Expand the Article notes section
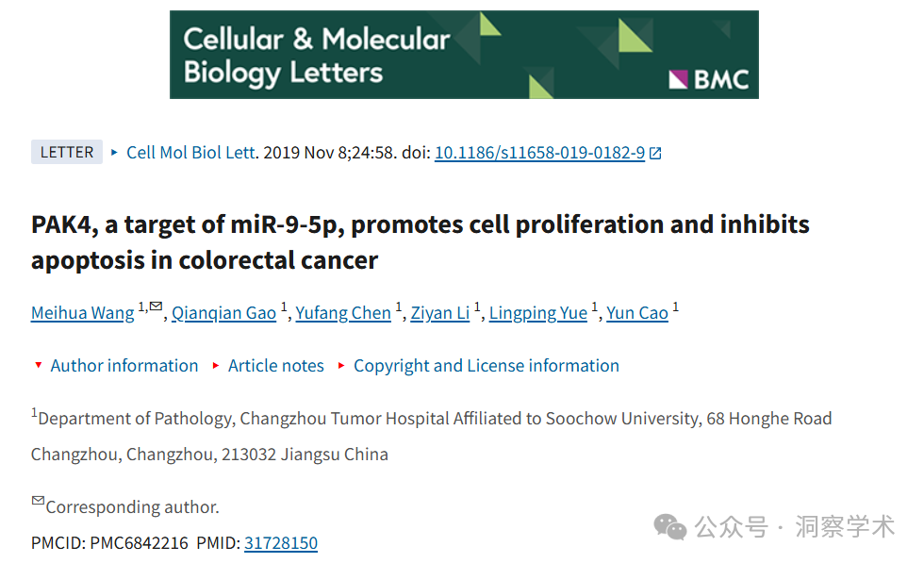Image resolution: width=924 pixels, height=563 pixels. tap(268, 366)
